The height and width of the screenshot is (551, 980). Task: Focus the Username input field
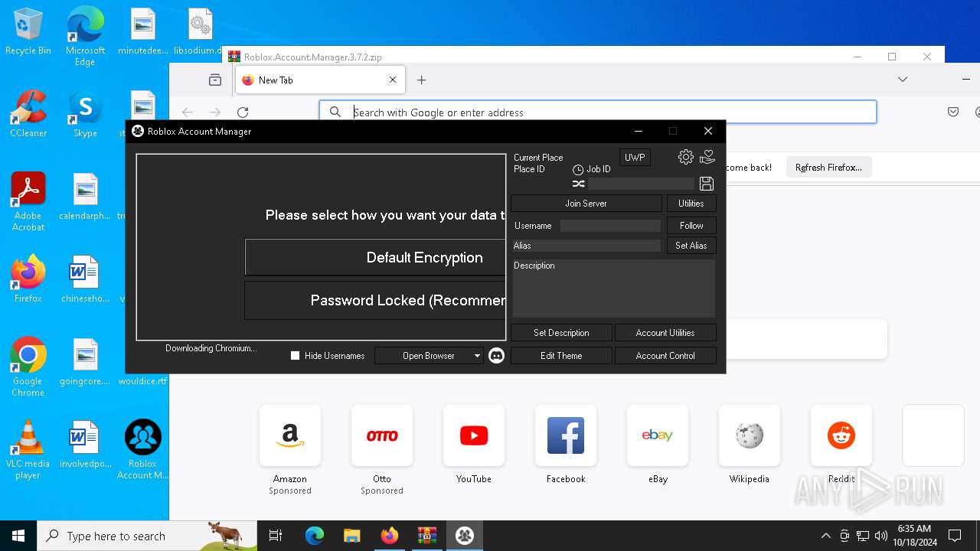[x=610, y=226]
